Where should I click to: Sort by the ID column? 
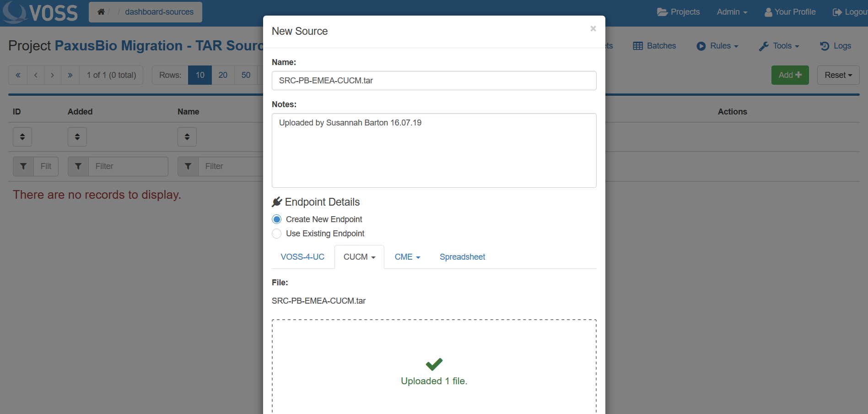pos(22,137)
